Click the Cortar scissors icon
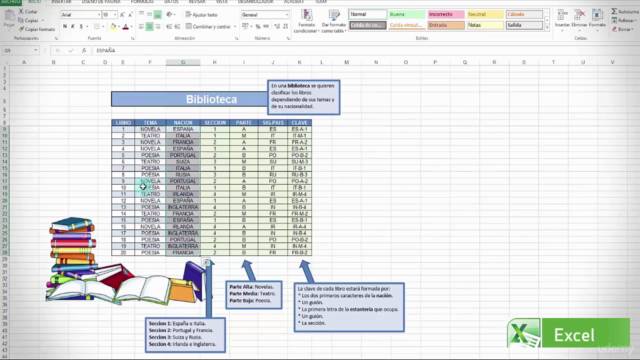This screenshot has width=640, height=360. coord(21,11)
